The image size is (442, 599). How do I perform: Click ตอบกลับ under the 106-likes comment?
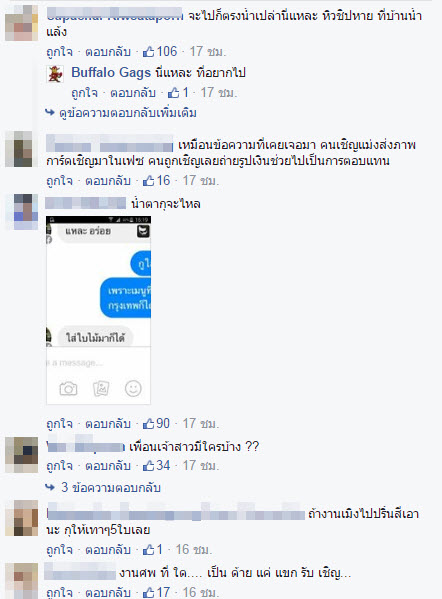(108, 52)
